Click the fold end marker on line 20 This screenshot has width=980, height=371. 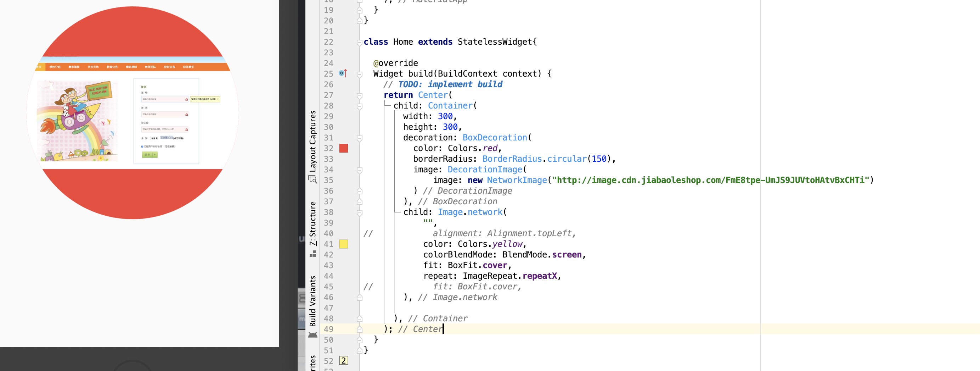(360, 21)
